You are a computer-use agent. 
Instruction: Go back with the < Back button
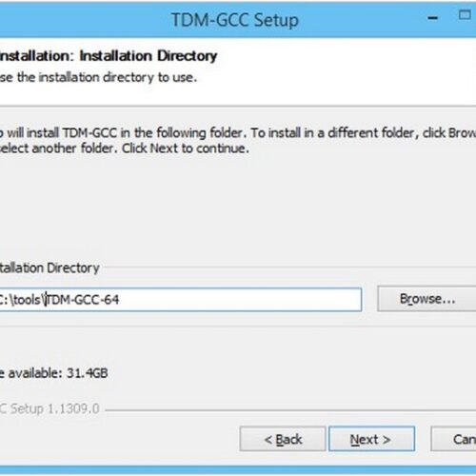(283, 439)
